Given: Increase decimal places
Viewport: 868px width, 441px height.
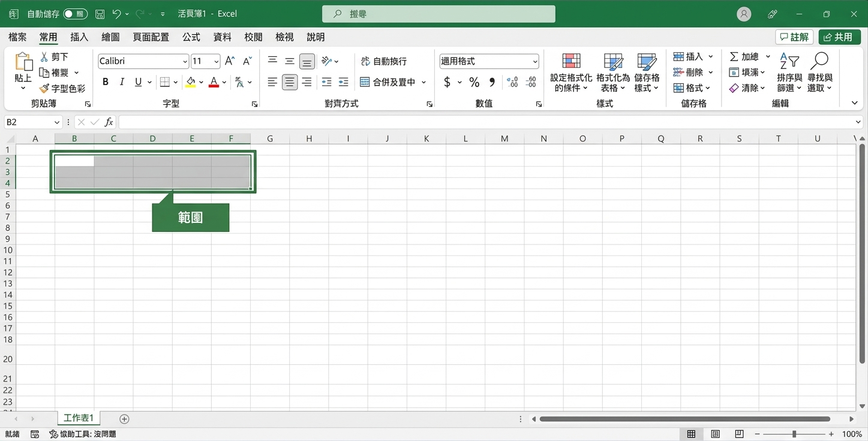Looking at the screenshot, I should (512, 82).
